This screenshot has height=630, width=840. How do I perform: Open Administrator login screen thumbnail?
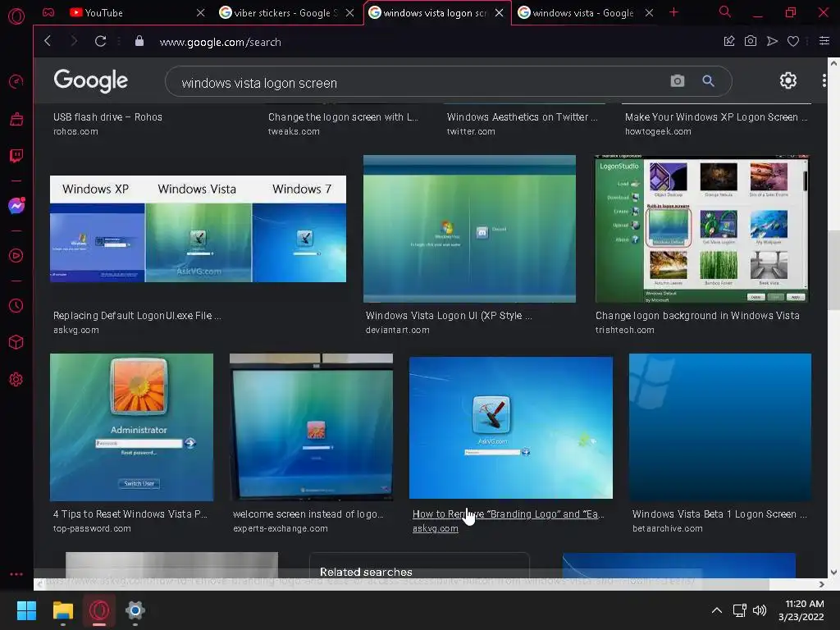[131, 427]
